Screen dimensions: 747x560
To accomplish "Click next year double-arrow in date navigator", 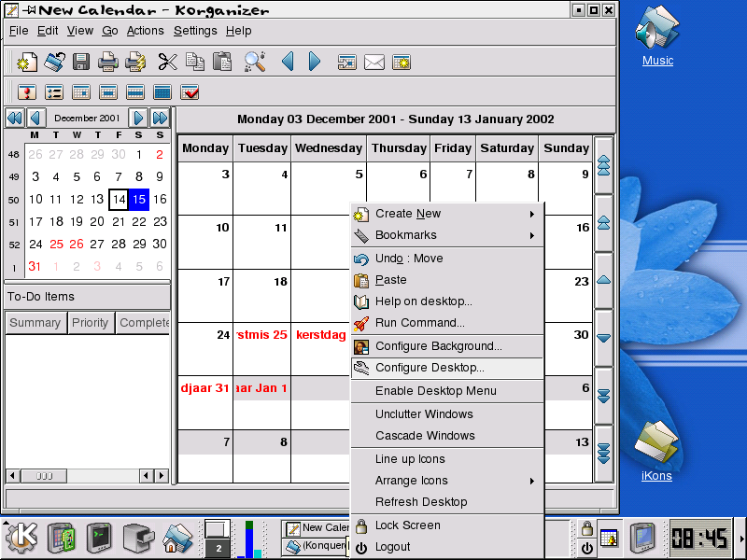I will pos(160,118).
